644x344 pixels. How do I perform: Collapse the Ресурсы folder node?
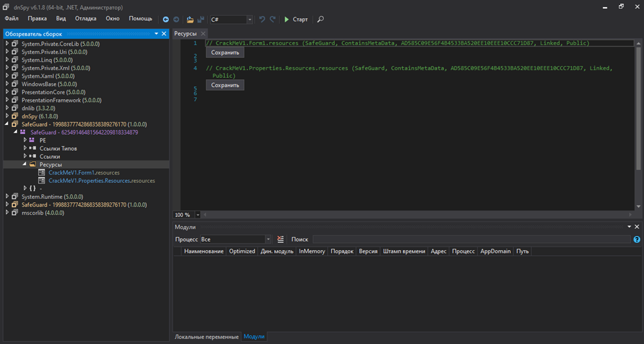(24, 164)
